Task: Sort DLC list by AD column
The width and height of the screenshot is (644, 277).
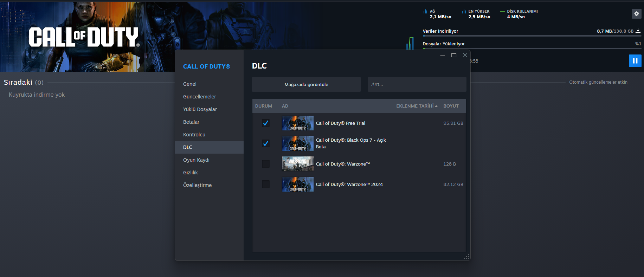Action: tap(285, 106)
